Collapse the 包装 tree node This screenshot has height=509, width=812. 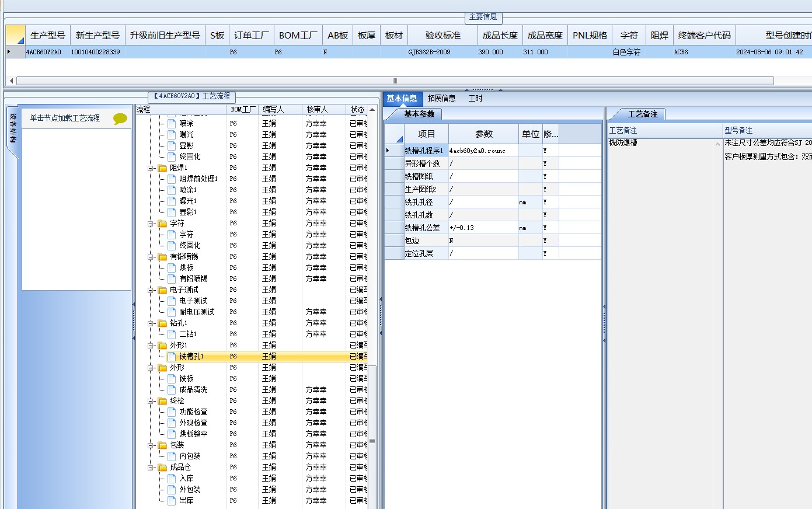151,445
